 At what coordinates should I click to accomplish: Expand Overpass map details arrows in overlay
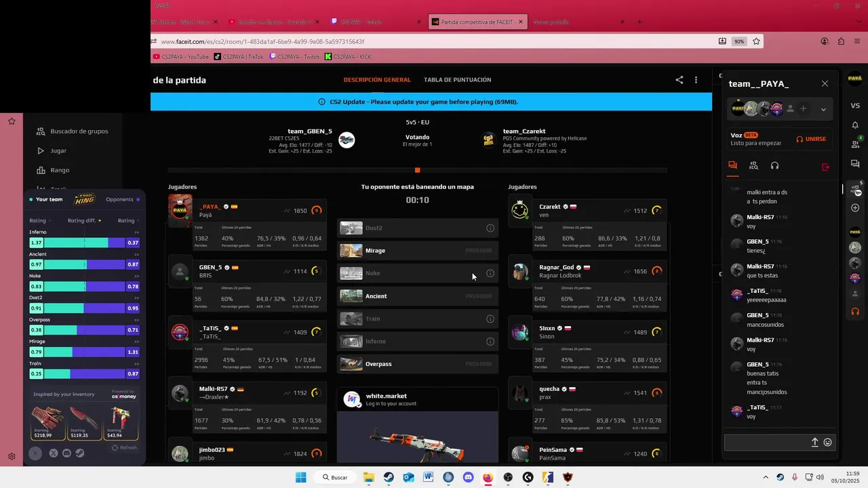136,320
